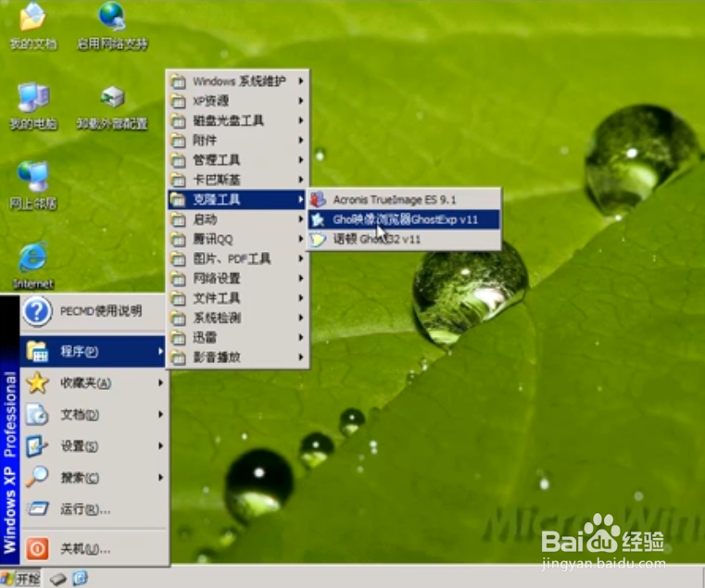705x588 pixels.
Task: Click the folder icon beside 克隆工具
Action: (178, 200)
